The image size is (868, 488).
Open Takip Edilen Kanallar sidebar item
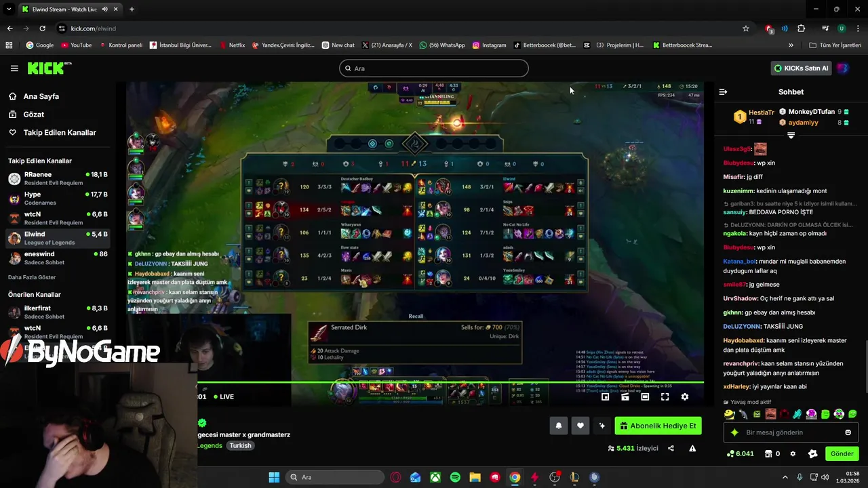click(x=60, y=133)
